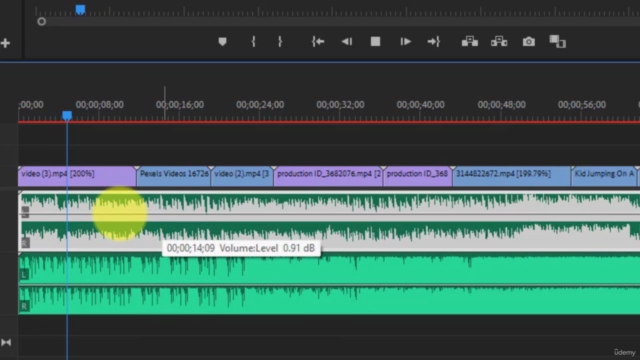This screenshot has height=360, width=640.
Task: Click the 00;00;16;00 mark on the time ruler
Action: click(180, 105)
